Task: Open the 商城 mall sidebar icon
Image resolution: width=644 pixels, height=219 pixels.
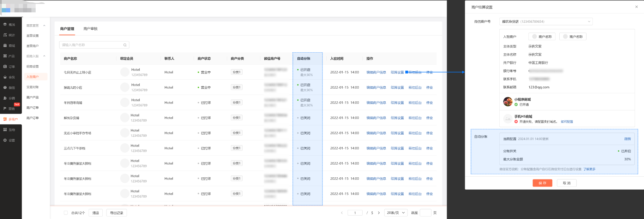Action: click(5, 46)
